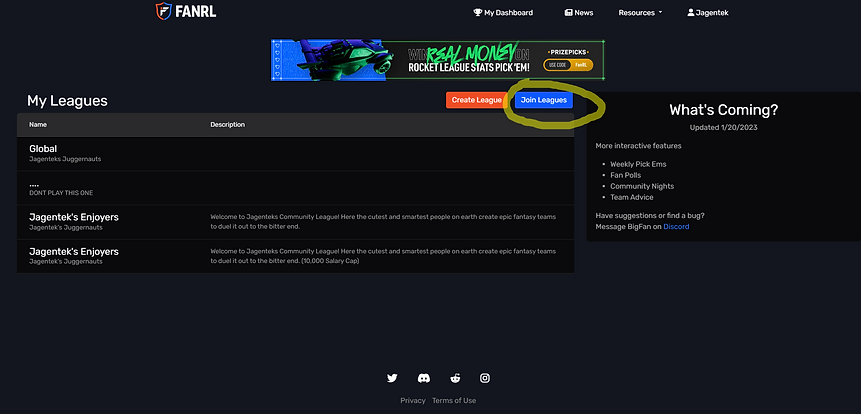Expand the Resources dropdown menu
861x414 pixels.
coord(640,13)
